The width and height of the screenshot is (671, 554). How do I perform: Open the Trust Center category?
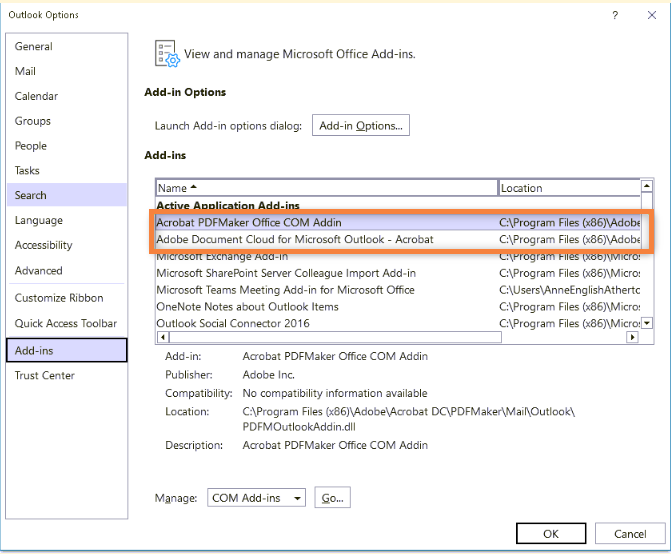click(x=67, y=375)
